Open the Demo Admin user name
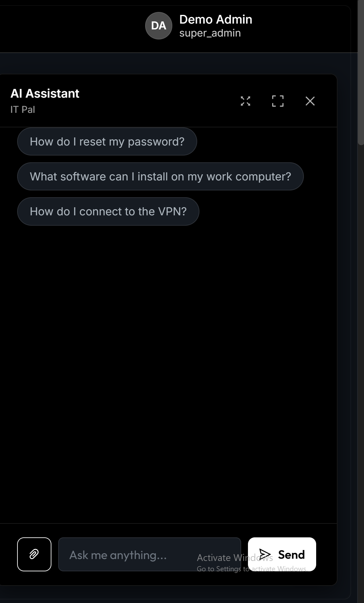This screenshot has width=364, height=603. 216,19
